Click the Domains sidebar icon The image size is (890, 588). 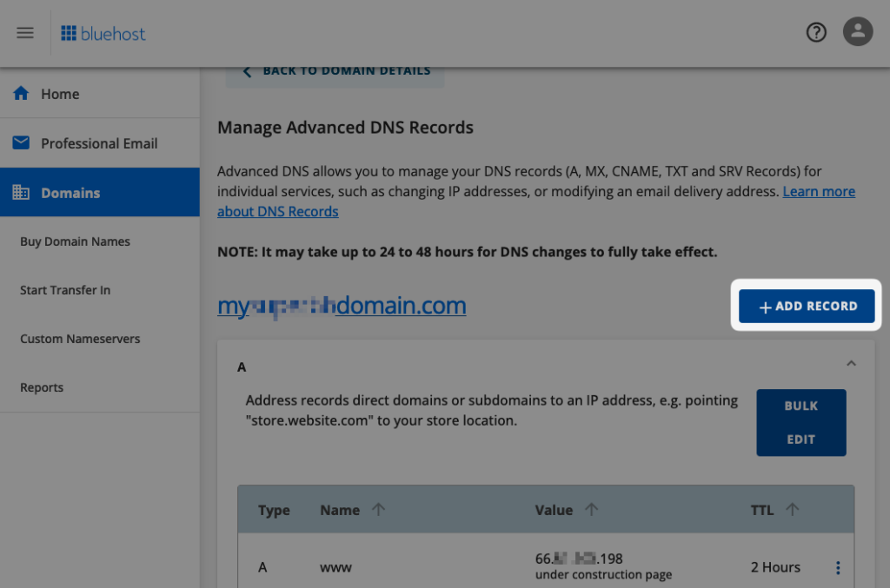coord(20,191)
